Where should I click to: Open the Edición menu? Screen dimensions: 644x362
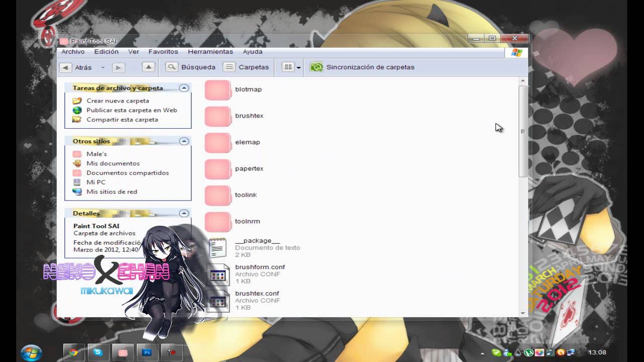(106, 52)
